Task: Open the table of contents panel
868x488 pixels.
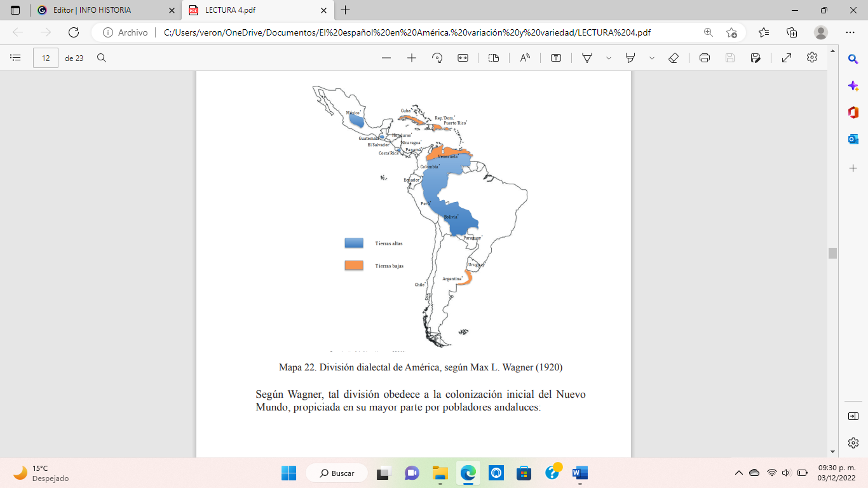Action: click(x=14, y=58)
